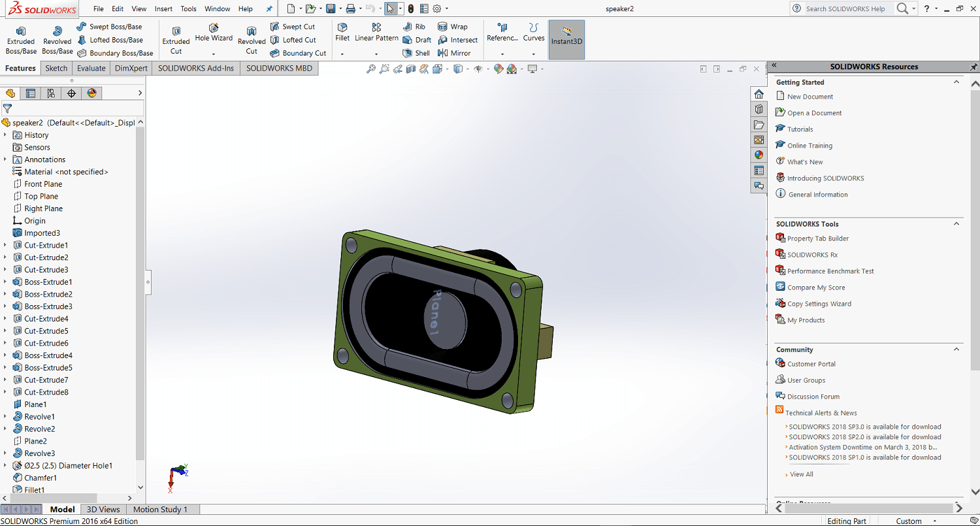The width and height of the screenshot is (980, 526).
Task: Expand the History tree node
Action: (x=5, y=135)
